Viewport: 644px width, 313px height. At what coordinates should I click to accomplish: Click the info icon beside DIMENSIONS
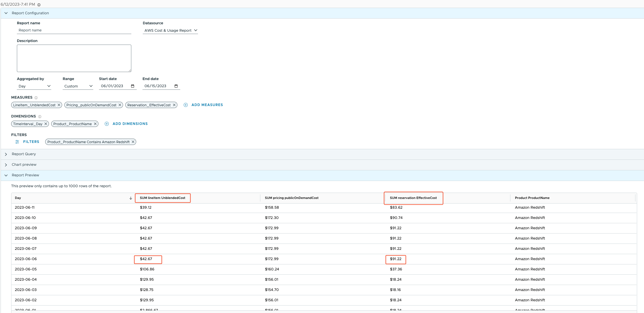point(40,117)
